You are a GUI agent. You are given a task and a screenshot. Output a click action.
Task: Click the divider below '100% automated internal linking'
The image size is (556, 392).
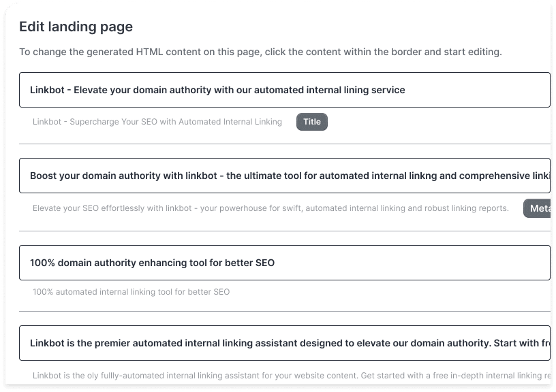285,311
